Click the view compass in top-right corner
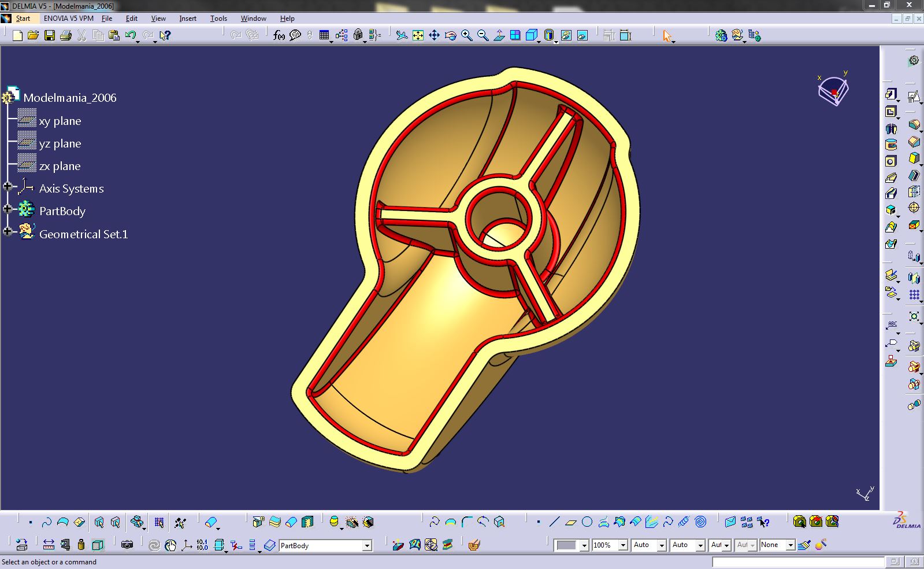Screen dimensions: 924x569 (x=833, y=91)
